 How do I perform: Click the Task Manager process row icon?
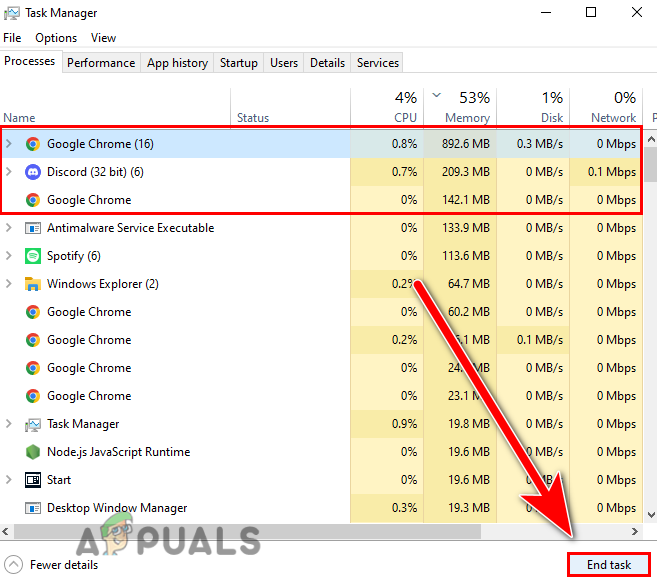coord(33,424)
